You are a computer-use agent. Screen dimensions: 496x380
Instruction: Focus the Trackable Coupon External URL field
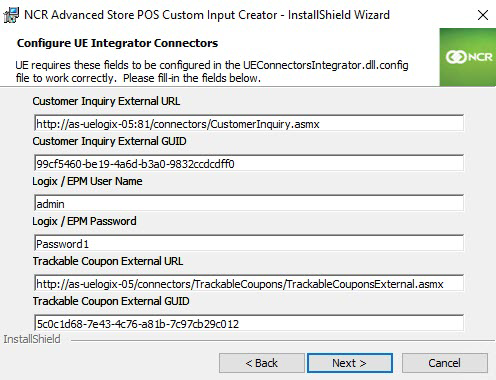click(249, 283)
